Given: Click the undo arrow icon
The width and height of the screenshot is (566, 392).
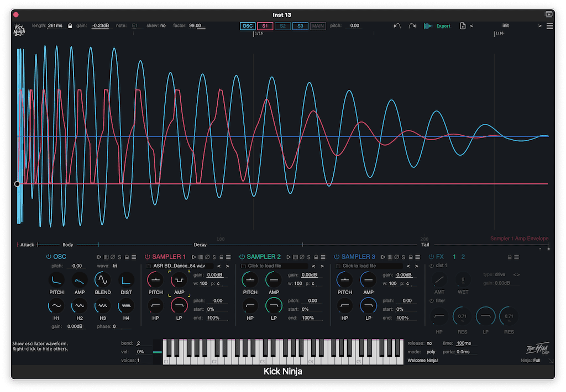Looking at the screenshot, I should [397, 26].
